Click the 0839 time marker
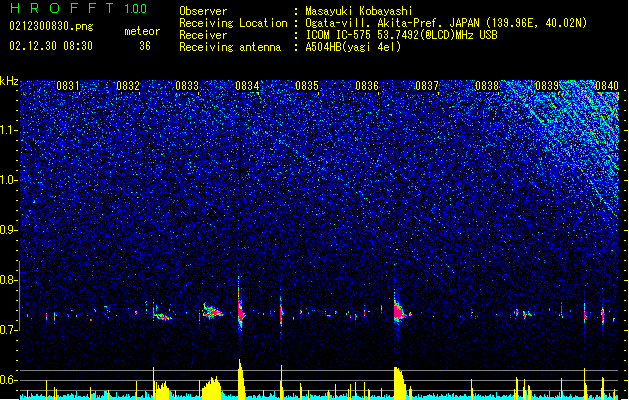This screenshot has height=400, width=629. point(547,86)
